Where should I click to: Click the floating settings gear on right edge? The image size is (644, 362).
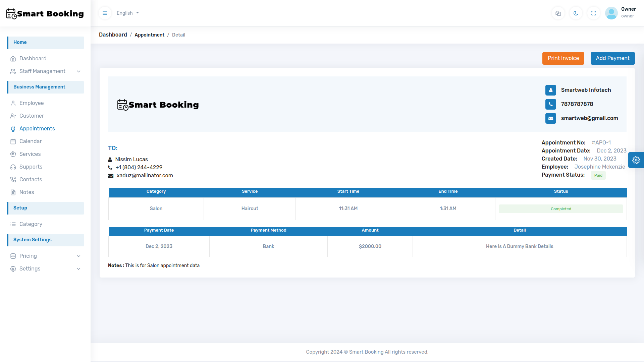[636, 160]
